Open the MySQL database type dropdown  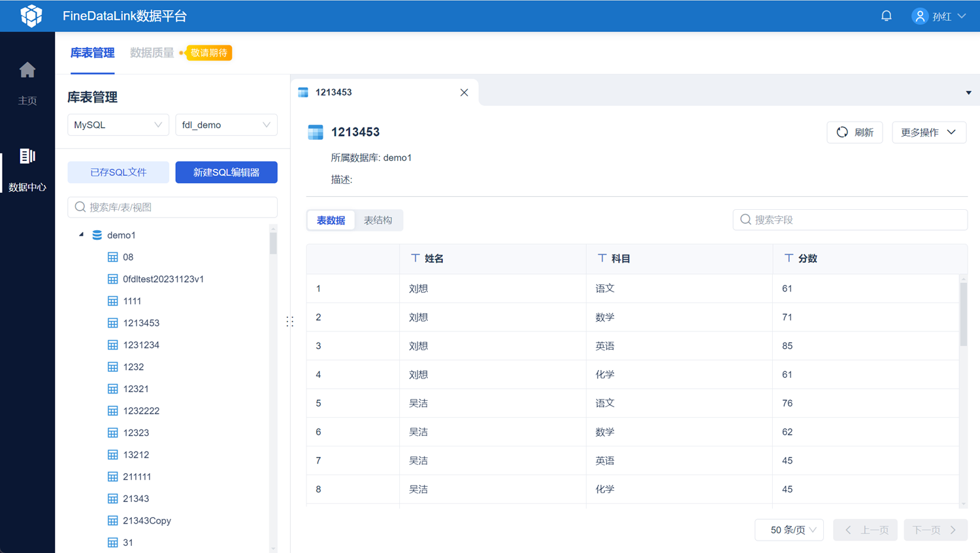coord(118,125)
